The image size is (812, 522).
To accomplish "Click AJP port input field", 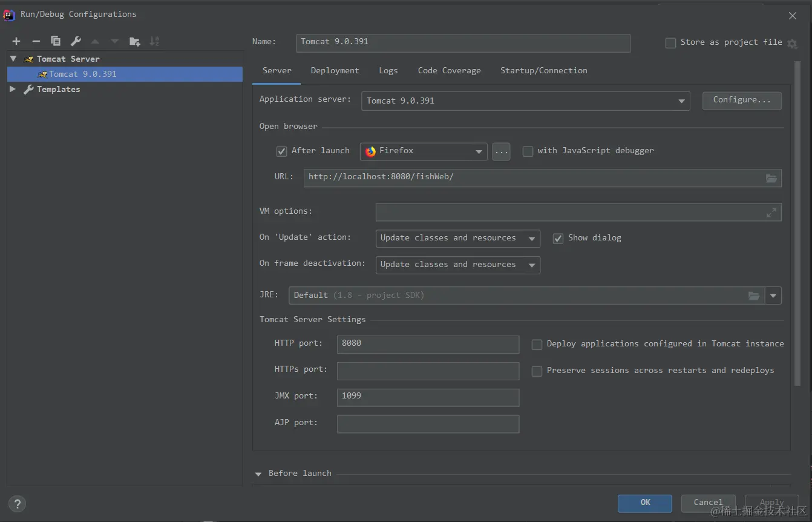I will click(x=428, y=423).
